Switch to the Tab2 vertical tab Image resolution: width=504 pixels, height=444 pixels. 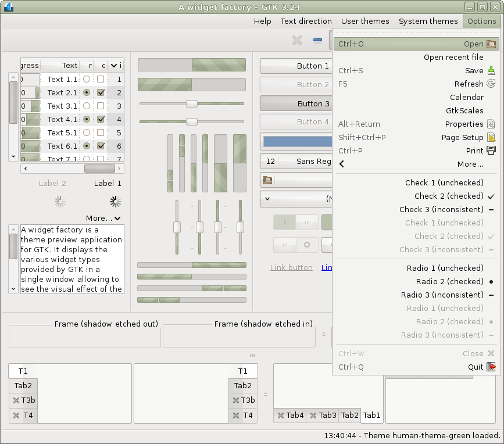(23, 386)
